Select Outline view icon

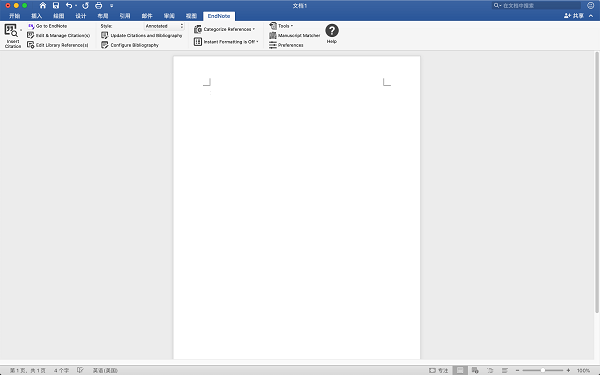click(x=490, y=370)
